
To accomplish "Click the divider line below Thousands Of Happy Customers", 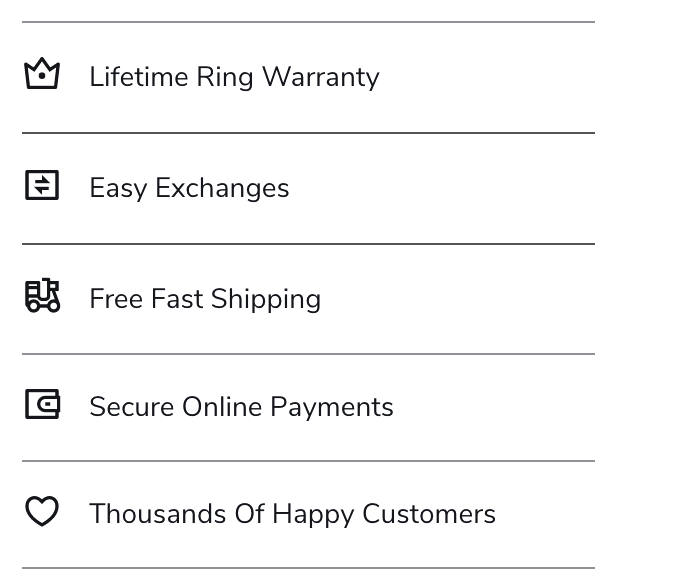I will [308, 568].
